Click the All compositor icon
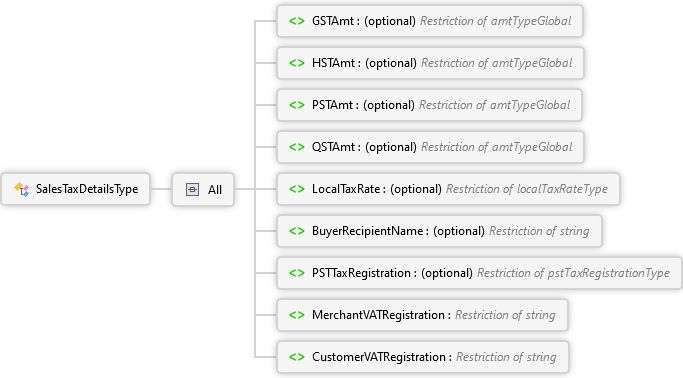Screen dimensions: 683x378 coord(193,189)
